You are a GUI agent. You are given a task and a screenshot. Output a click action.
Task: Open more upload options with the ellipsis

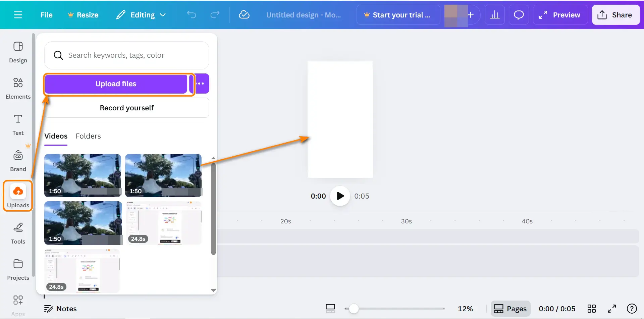(x=201, y=84)
